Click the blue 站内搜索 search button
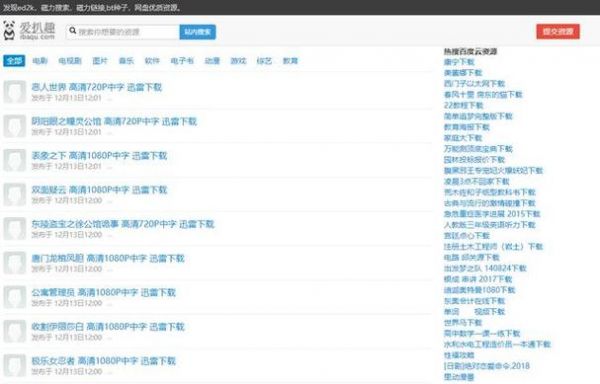600x384 pixels. (x=197, y=32)
